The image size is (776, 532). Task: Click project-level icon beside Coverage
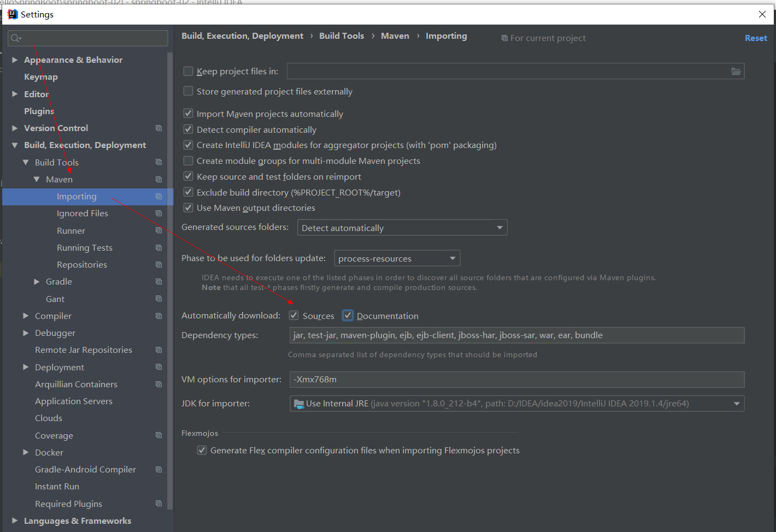[158, 435]
